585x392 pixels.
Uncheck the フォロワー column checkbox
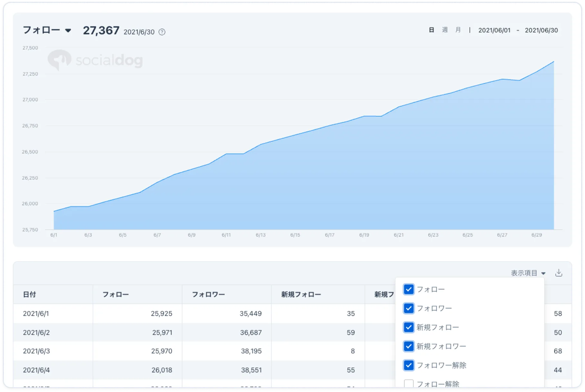click(x=409, y=308)
